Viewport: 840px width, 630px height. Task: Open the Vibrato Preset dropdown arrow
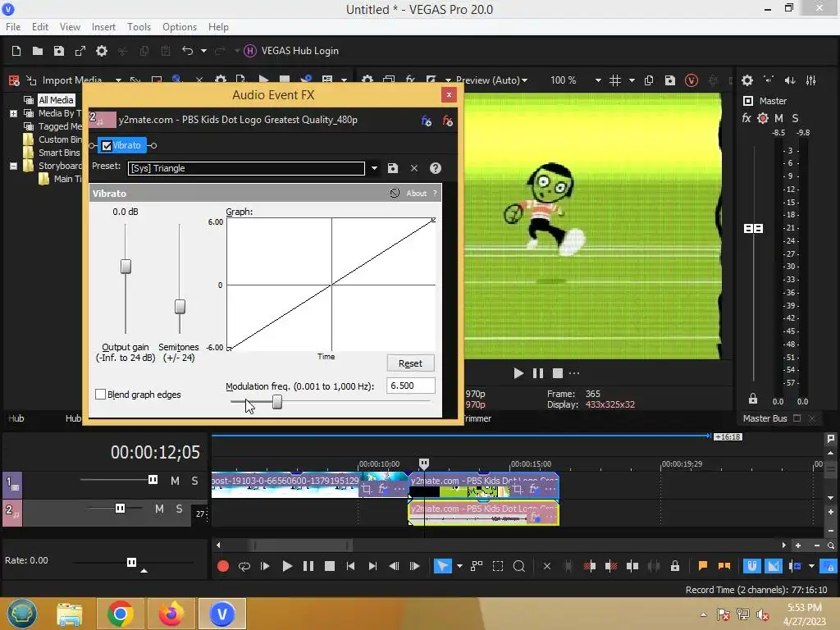374,168
